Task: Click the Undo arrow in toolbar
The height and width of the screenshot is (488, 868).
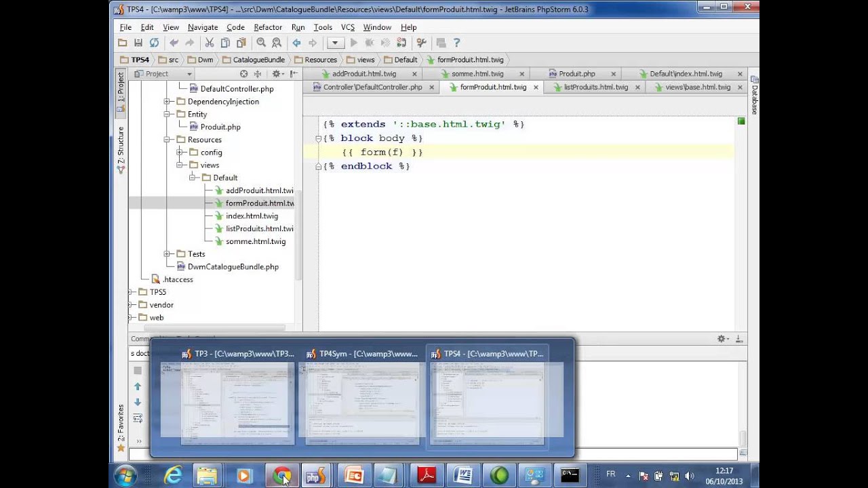Action: 174,43
